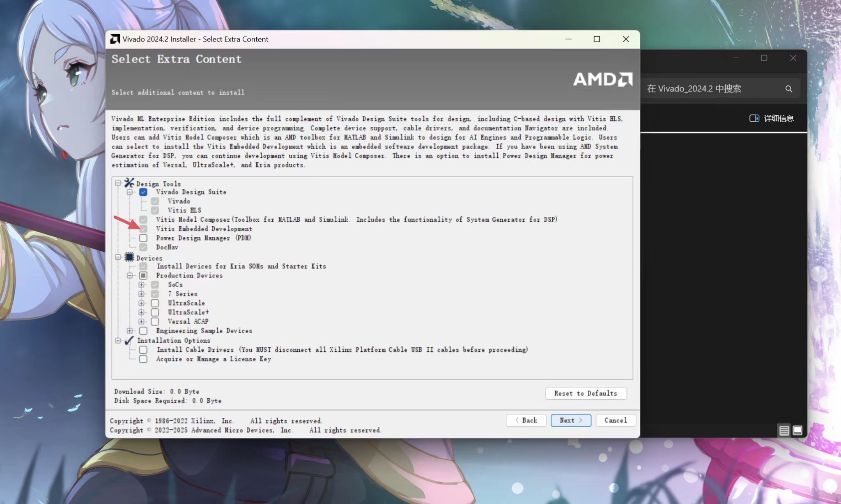Screen dimensions: 841x504
Task: Toggle the SoCs checkbox
Action: click(x=155, y=284)
